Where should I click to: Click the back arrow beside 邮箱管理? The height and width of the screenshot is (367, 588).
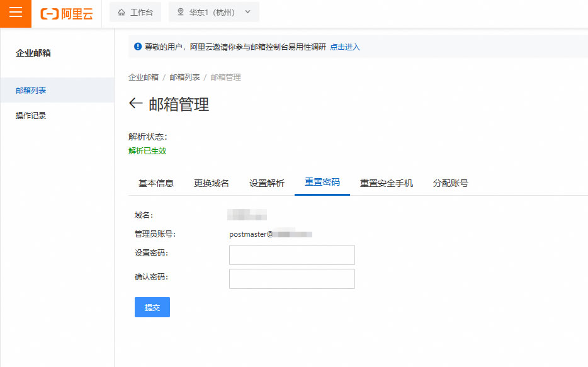(x=135, y=104)
